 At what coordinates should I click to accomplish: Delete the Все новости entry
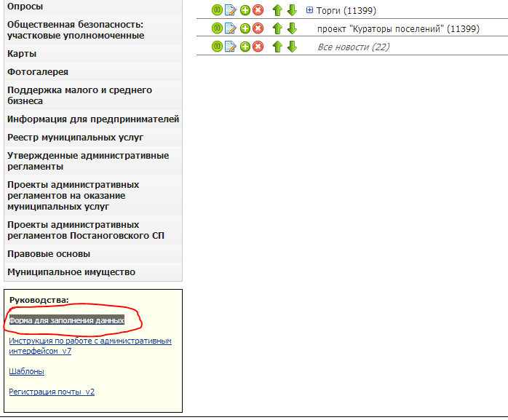pyautogui.click(x=258, y=47)
